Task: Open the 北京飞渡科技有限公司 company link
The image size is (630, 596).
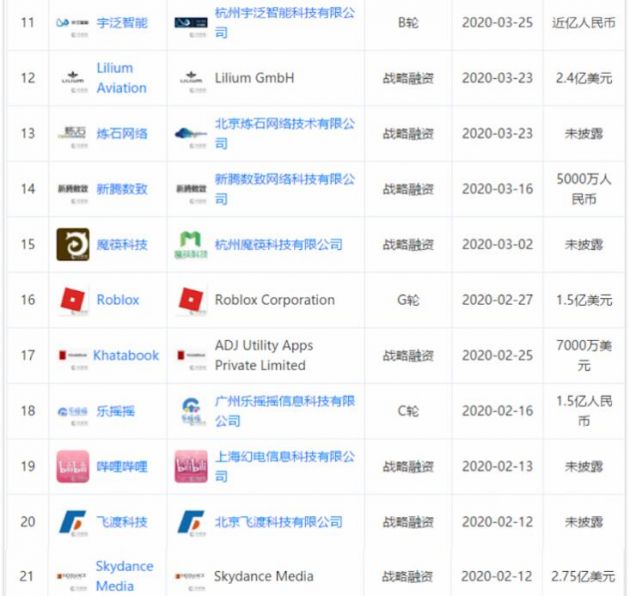Action: click(x=278, y=522)
